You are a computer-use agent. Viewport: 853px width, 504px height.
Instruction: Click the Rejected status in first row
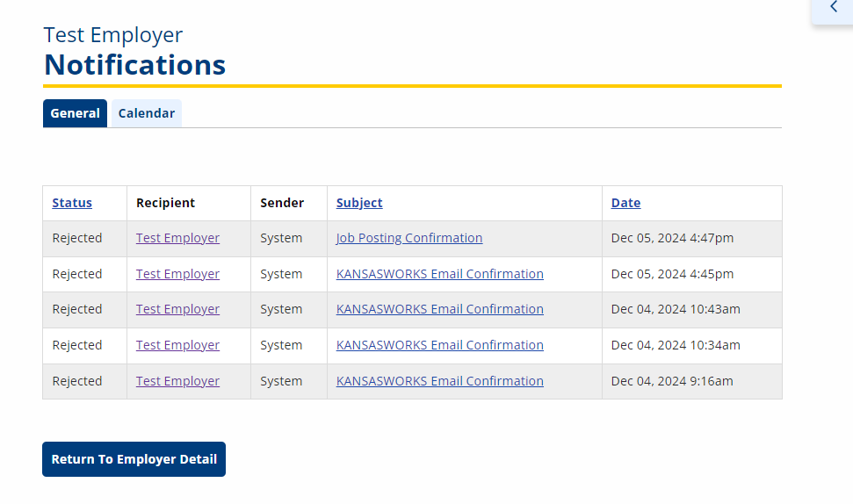(x=77, y=238)
